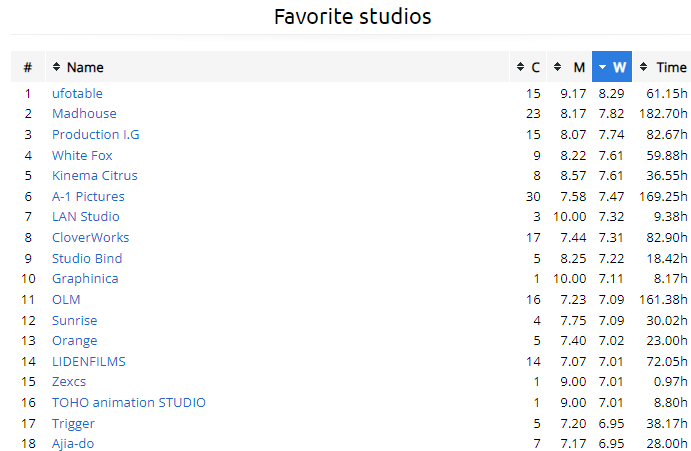Open Kinema Citrus studio page
This screenshot has width=691, height=451.
tap(95, 175)
